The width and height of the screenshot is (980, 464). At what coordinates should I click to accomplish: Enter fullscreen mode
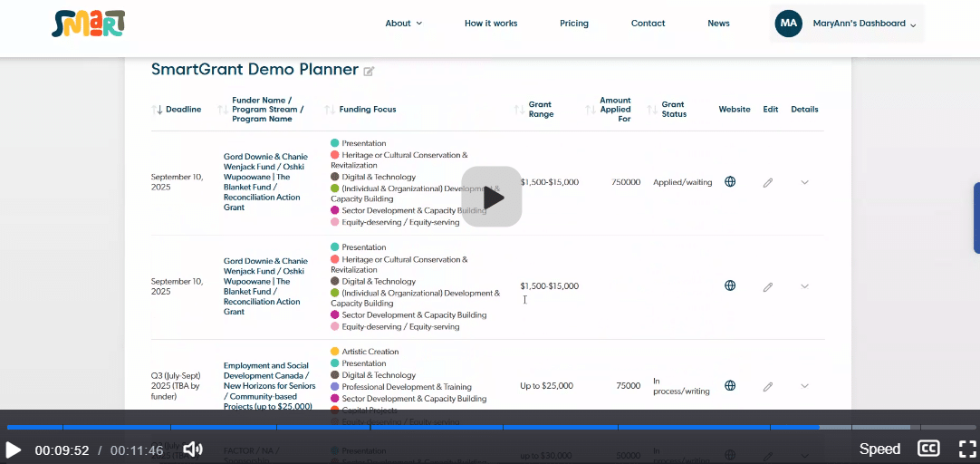click(967, 449)
